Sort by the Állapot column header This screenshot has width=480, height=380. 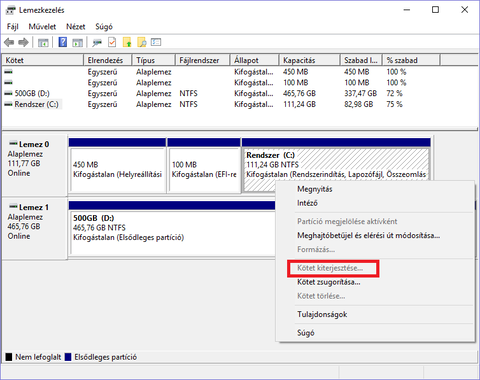coord(254,60)
